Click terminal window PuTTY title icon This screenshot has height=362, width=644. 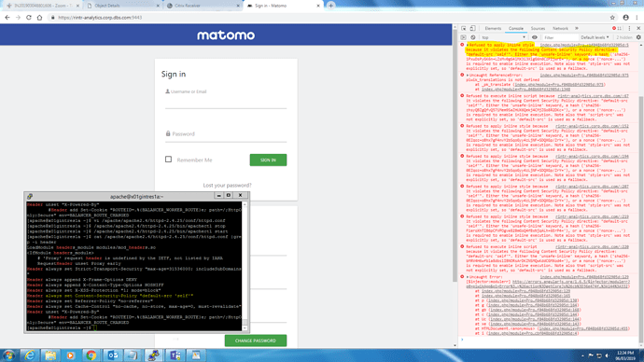30,197
